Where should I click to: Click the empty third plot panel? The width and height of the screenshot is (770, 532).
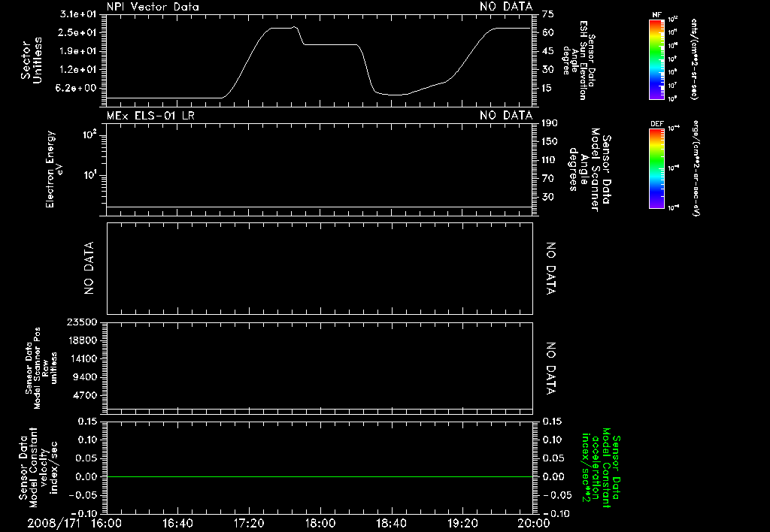tap(320, 268)
